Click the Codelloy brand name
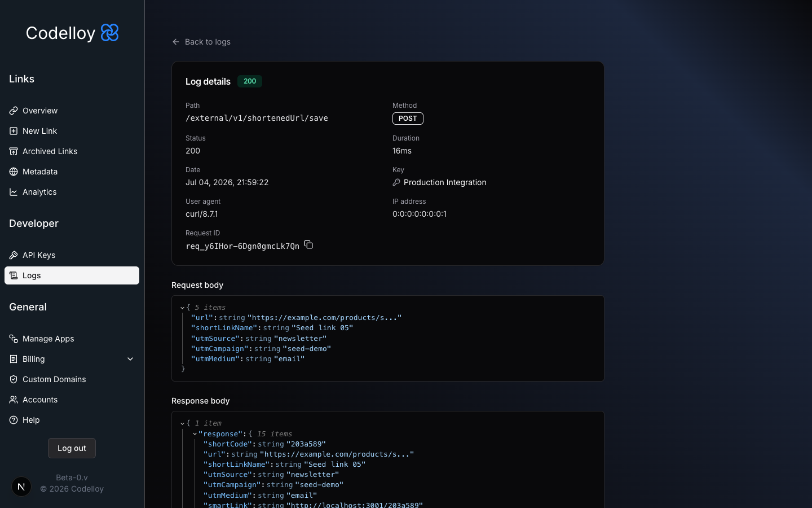Screen dimensions: 812x508 coord(60,33)
